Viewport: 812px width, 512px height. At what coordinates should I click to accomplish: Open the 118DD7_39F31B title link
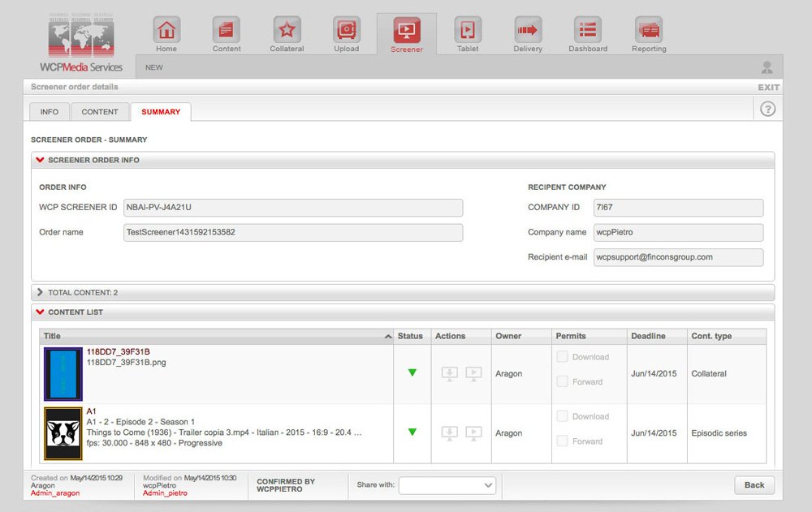(x=118, y=351)
